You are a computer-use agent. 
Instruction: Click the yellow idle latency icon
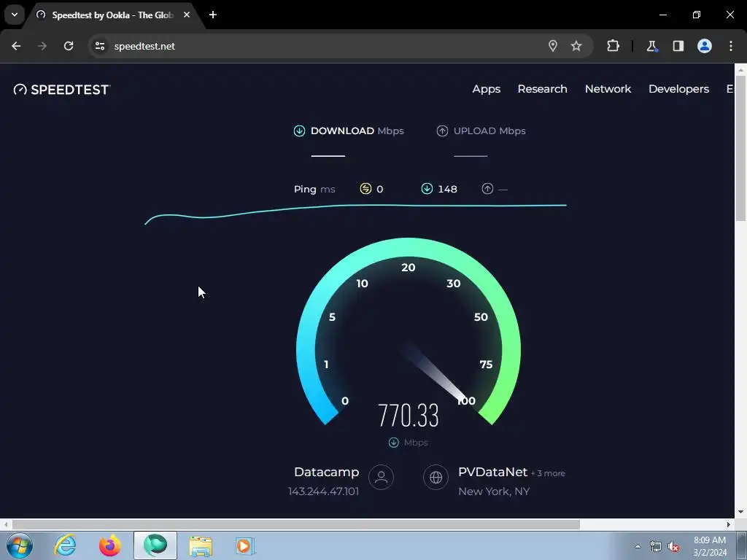(365, 189)
